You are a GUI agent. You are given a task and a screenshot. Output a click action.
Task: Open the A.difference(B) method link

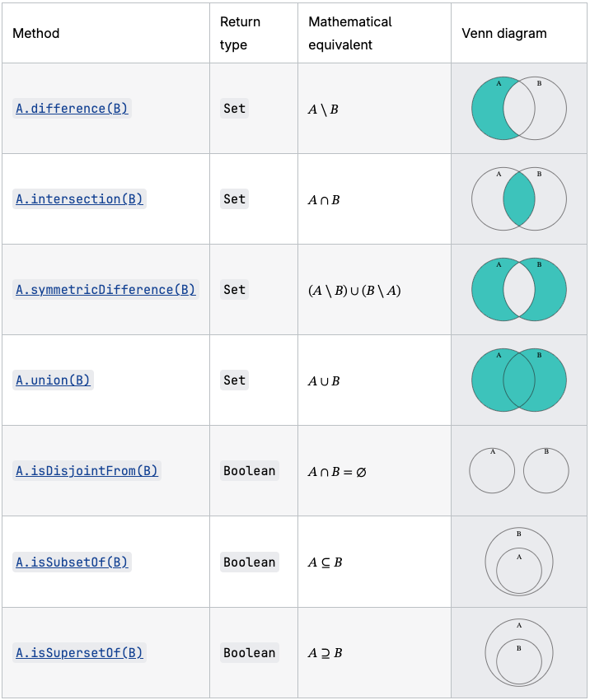72,109
